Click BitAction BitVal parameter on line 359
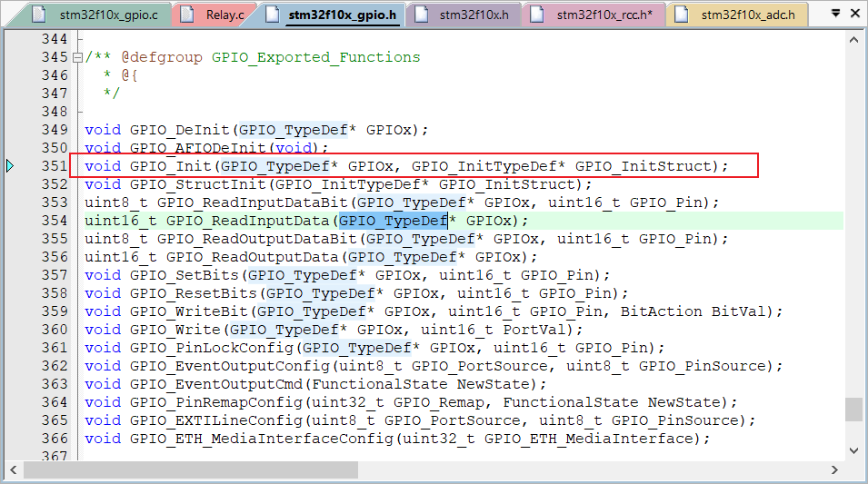The height and width of the screenshot is (484, 868). 695,311
